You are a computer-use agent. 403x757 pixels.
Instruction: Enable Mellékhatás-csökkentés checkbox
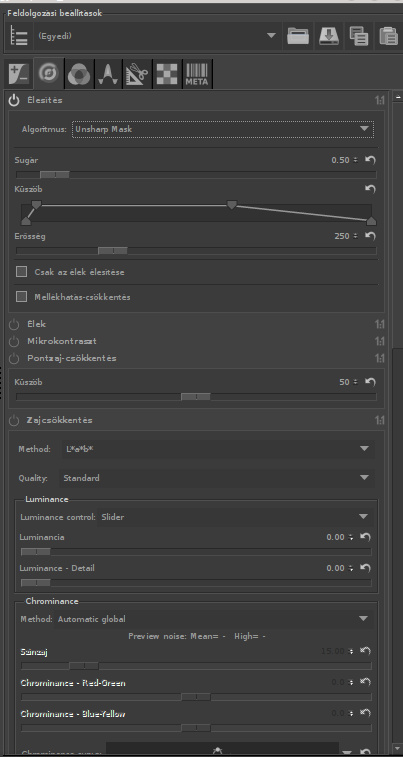coord(21,297)
